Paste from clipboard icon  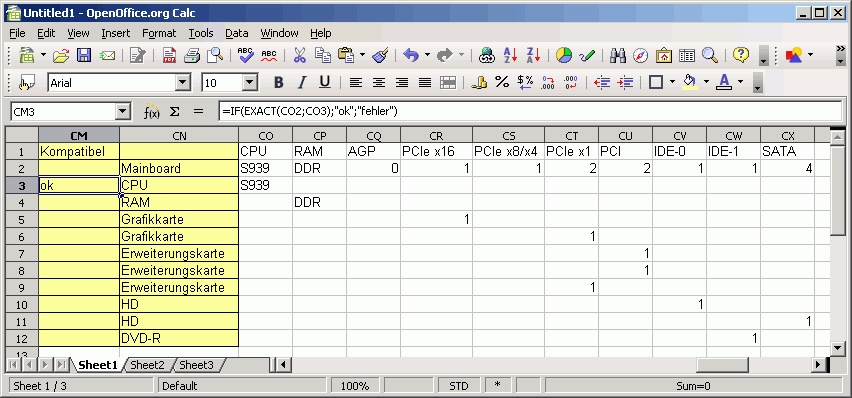pos(346,55)
